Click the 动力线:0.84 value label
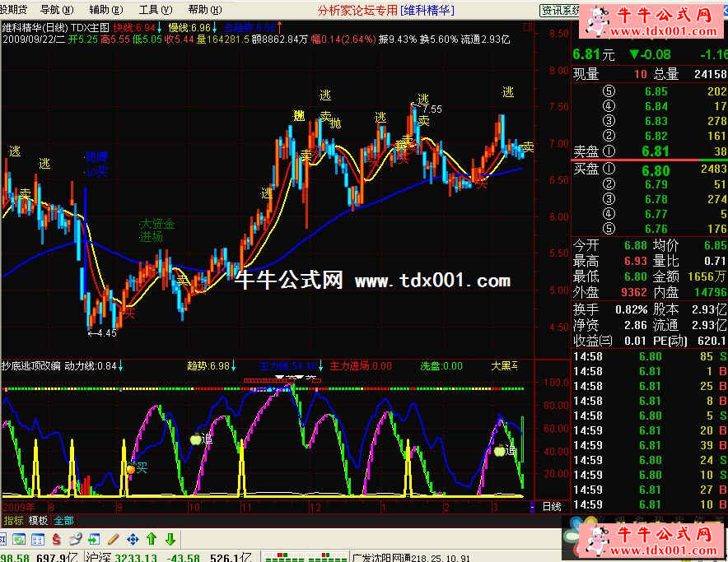Viewport: 728px width, 562px height. point(91,365)
